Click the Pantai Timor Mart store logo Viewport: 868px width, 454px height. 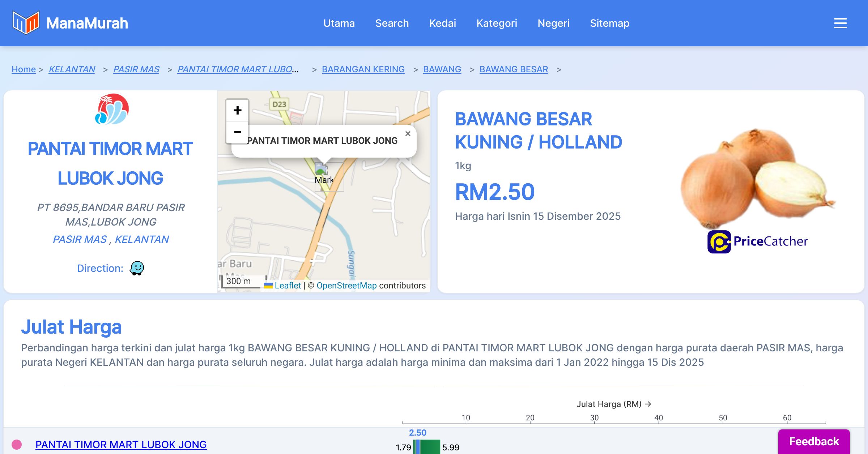coord(112,110)
